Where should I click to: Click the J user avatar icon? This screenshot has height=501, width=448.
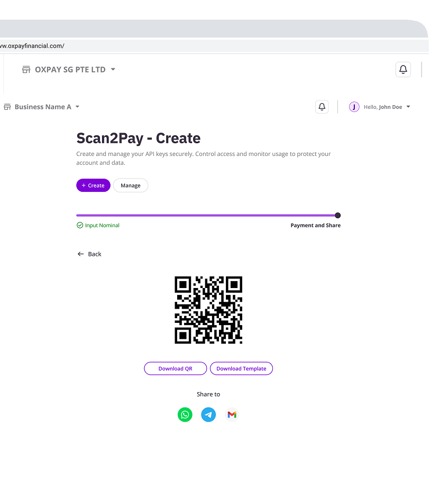pos(354,107)
